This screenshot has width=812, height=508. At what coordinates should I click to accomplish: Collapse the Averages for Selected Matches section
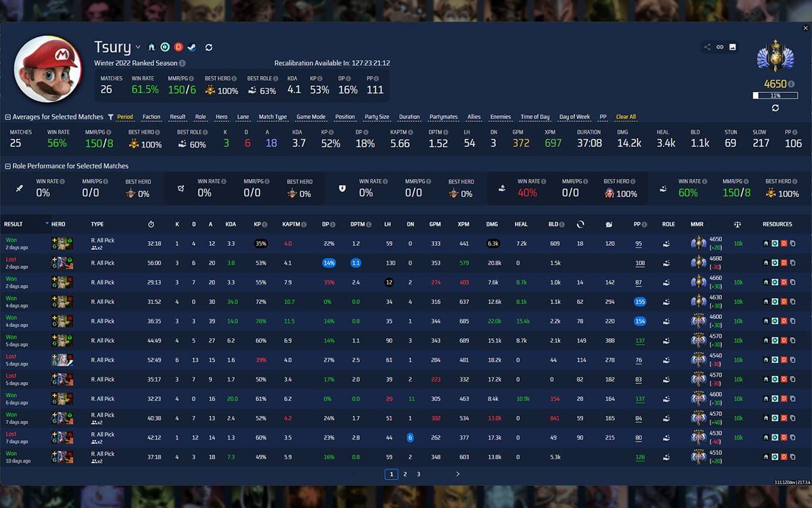(x=7, y=117)
